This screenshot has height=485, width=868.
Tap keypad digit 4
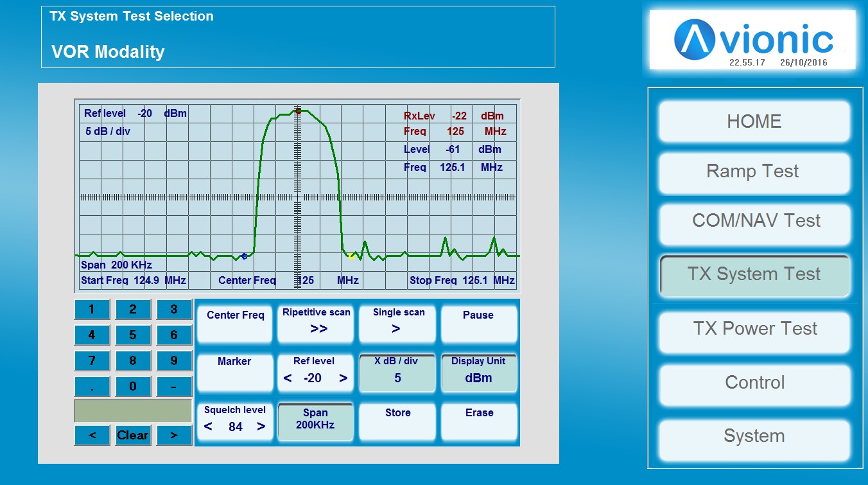click(x=92, y=335)
